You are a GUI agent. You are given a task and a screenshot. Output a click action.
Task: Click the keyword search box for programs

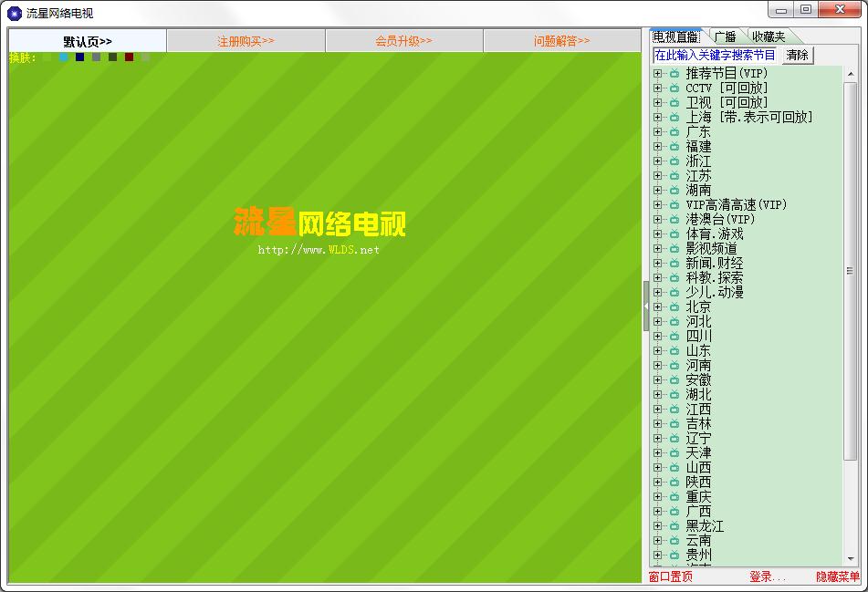(716, 55)
